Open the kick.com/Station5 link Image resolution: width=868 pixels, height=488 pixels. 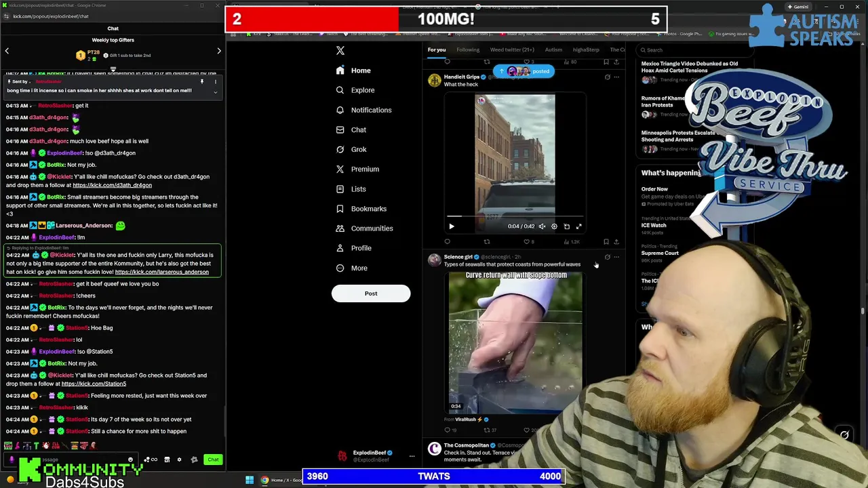pyautogui.click(x=94, y=384)
